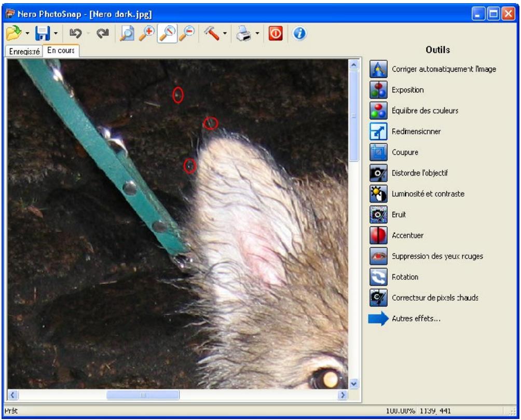Expand the hammer tool dropdown arrow

pos(225,33)
